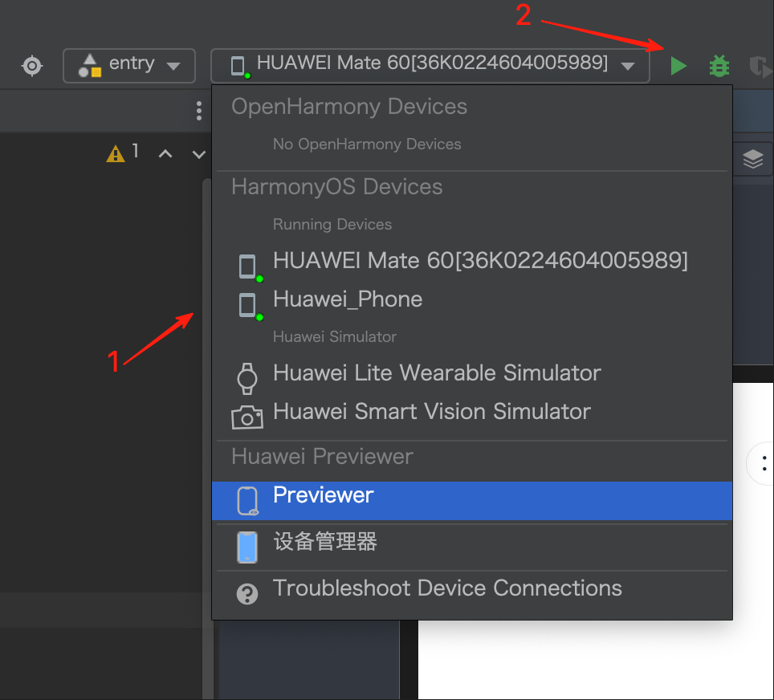Open the entry module dropdown
The width and height of the screenshot is (774, 700).
pyautogui.click(x=129, y=66)
